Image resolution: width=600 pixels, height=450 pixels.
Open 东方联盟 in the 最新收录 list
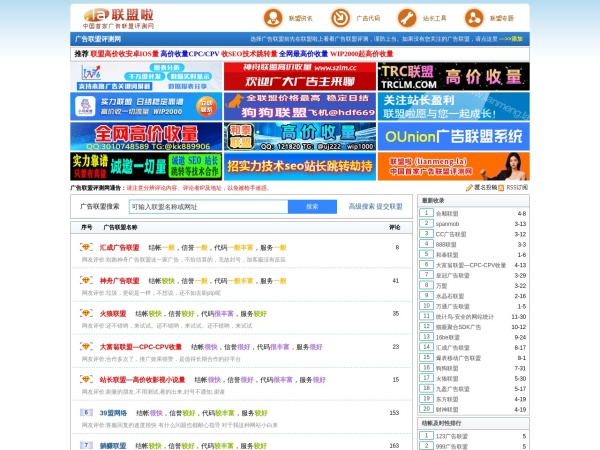click(447, 399)
